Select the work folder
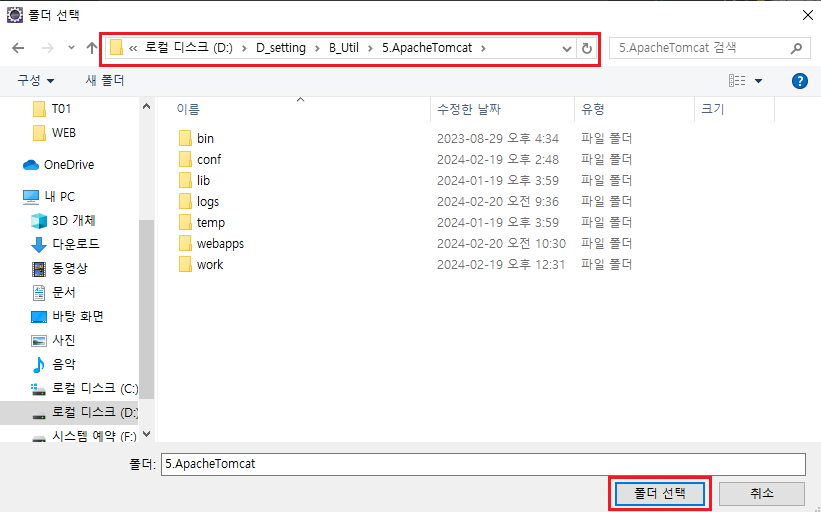The image size is (821, 512). 201,264
